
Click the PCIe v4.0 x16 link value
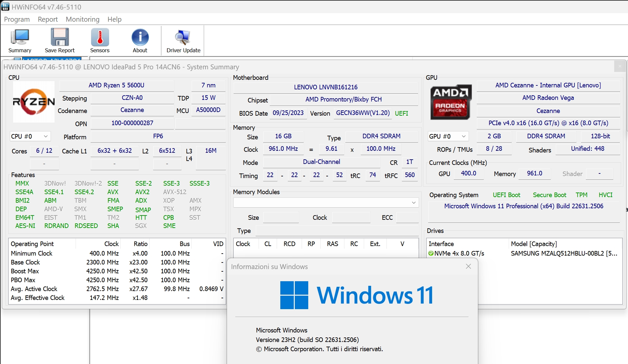coord(548,123)
